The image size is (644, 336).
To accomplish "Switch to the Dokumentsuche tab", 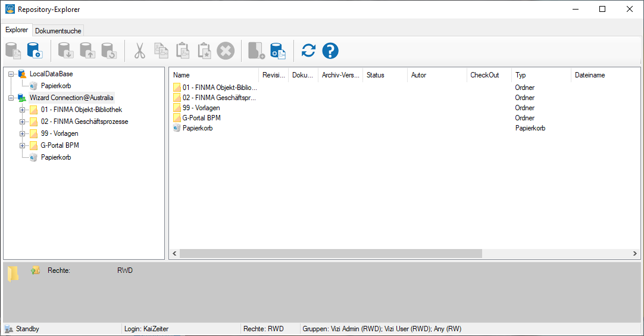I will (58, 31).
